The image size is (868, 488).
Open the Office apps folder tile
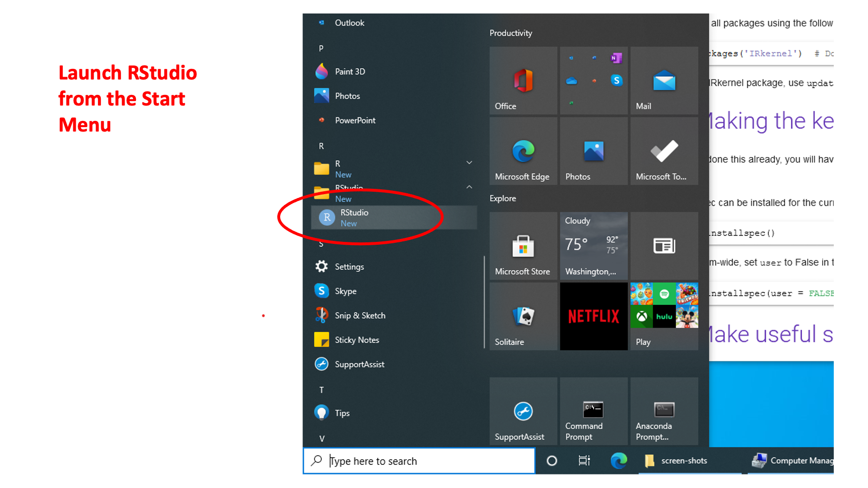click(594, 80)
